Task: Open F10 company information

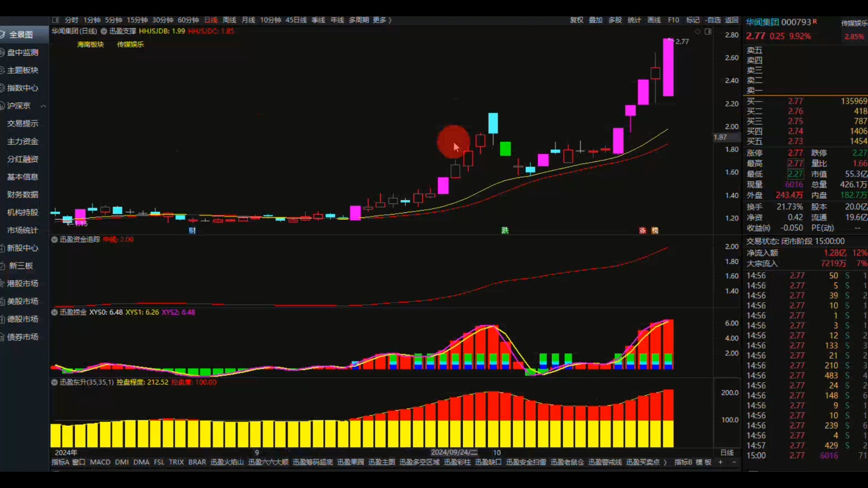Action: coord(674,20)
